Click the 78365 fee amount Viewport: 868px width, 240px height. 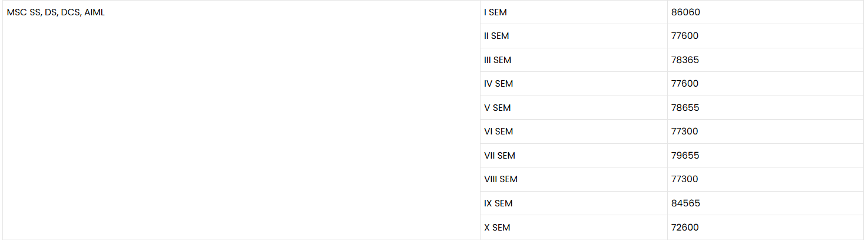point(685,60)
